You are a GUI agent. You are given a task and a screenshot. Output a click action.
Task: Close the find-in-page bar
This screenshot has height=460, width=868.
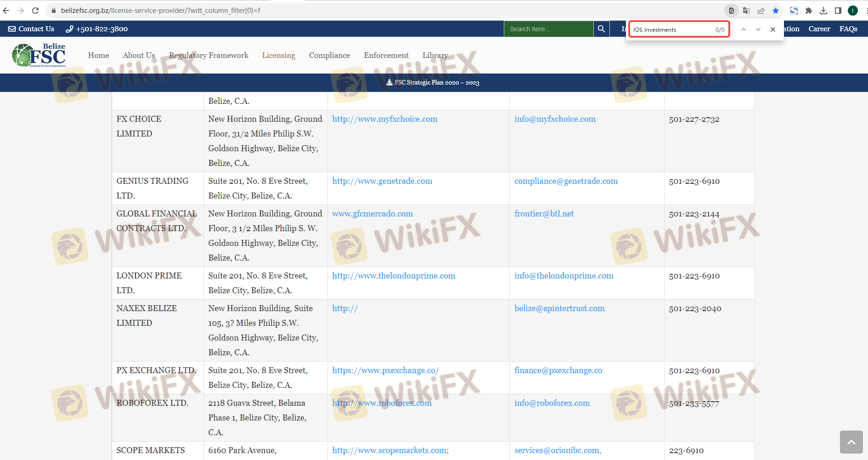(x=773, y=29)
